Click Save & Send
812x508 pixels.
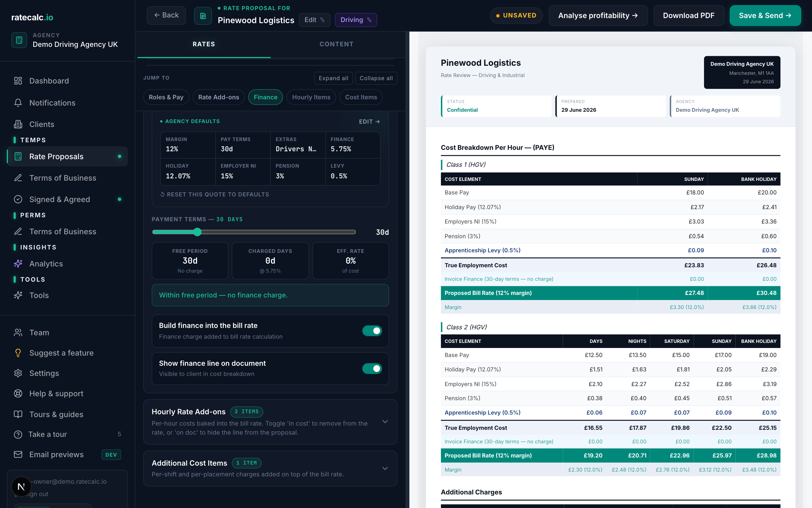pyautogui.click(x=765, y=16)
